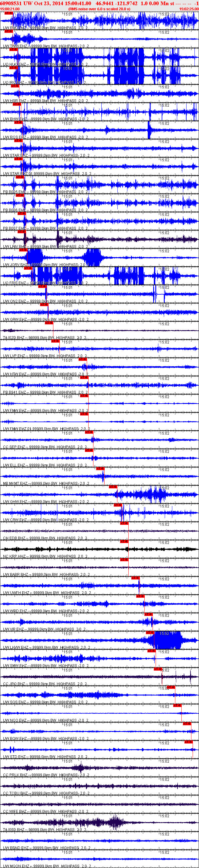Select the CC PRLK BHZ trace label

pos(46,775)
